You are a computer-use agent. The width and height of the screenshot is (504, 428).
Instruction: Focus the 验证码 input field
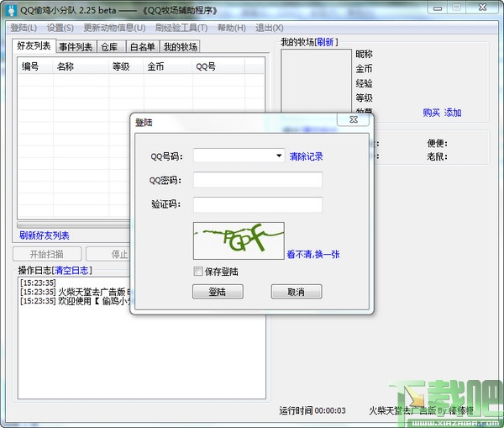pyautogui.click(x=258, y=204)
